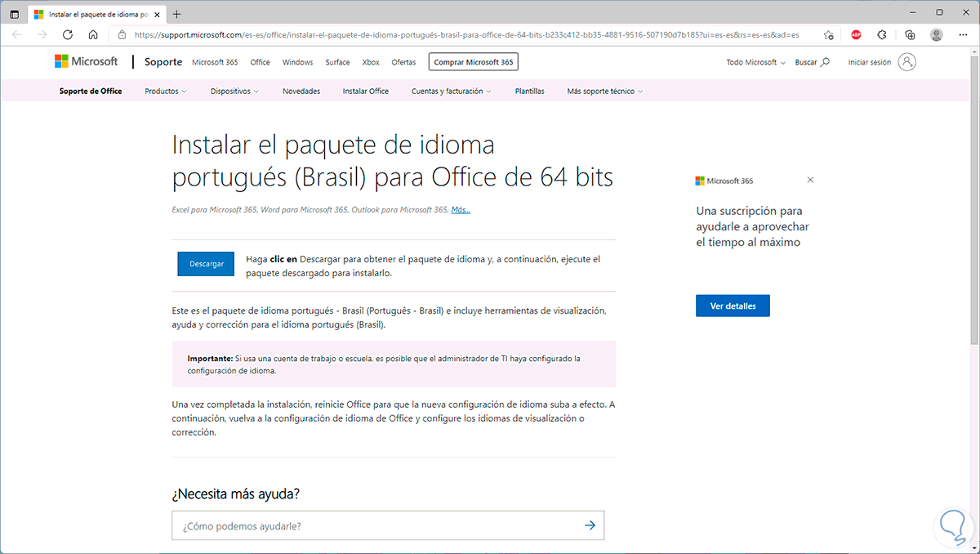Open Xbox nav link
The image size is (980, 554).
(371, 62)
